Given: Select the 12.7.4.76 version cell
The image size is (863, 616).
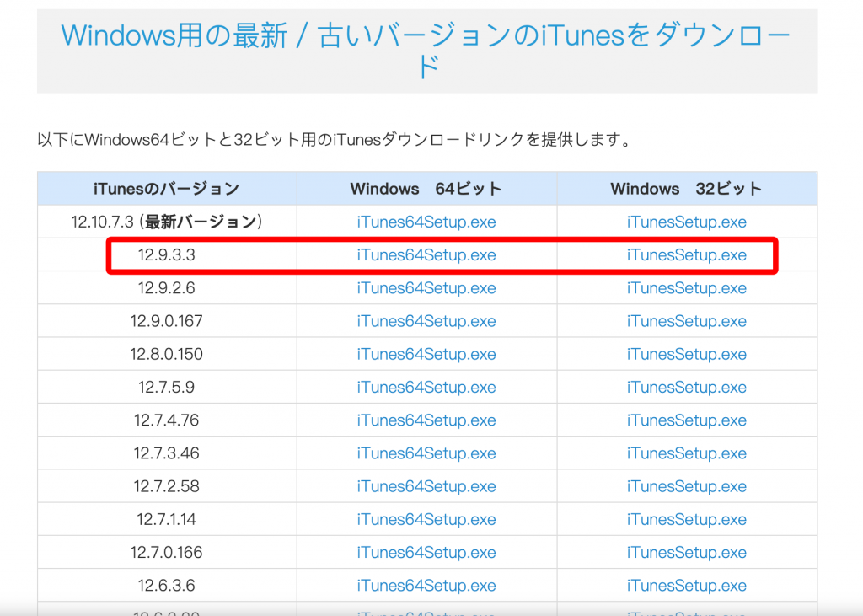Looking at the screenshot, I should (167, 420).
